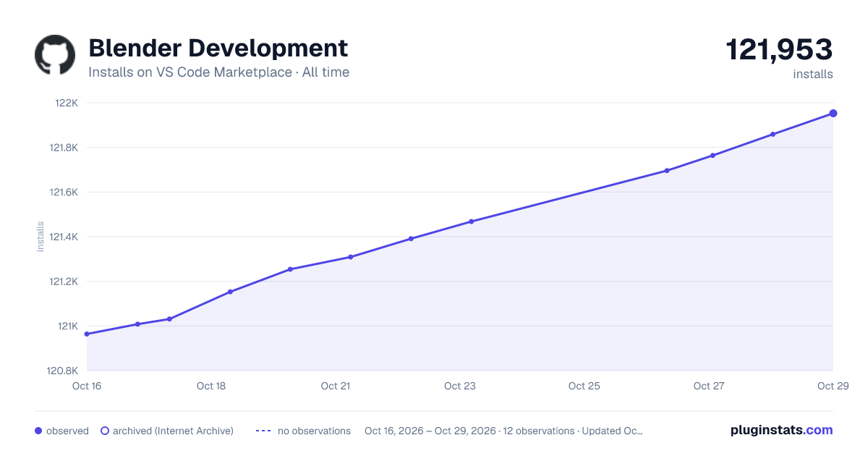Viewport: 868px width, 456px height.
Task: Click the 121.2K y-axis label
Action: pyautogui.click(x=63, y=282)
